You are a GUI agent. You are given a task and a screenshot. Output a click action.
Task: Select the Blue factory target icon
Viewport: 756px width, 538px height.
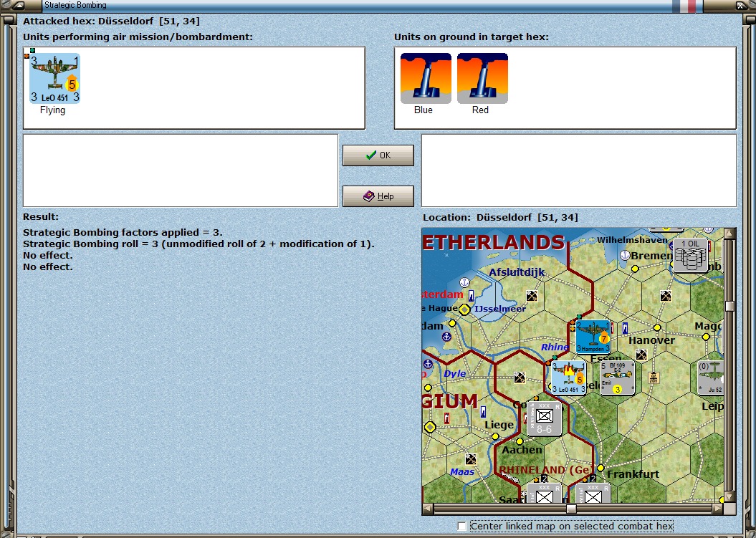426,78
